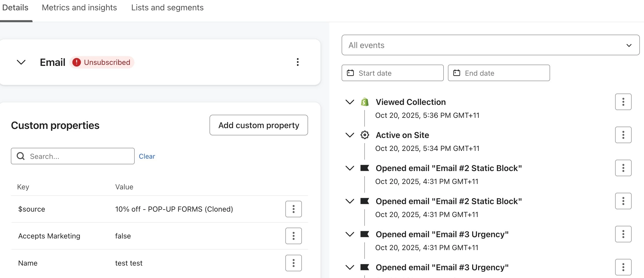Collapse the Email section chevron
The image size is (644, 278).
pyautogui.click(x=21, y=62)
